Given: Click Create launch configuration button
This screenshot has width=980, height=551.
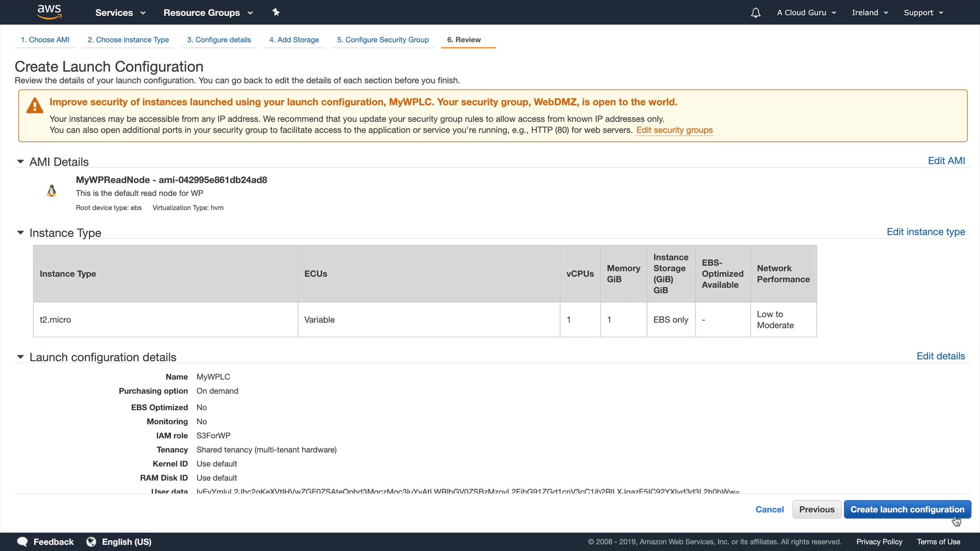Looking at the screenshot, I should (907, 509).
